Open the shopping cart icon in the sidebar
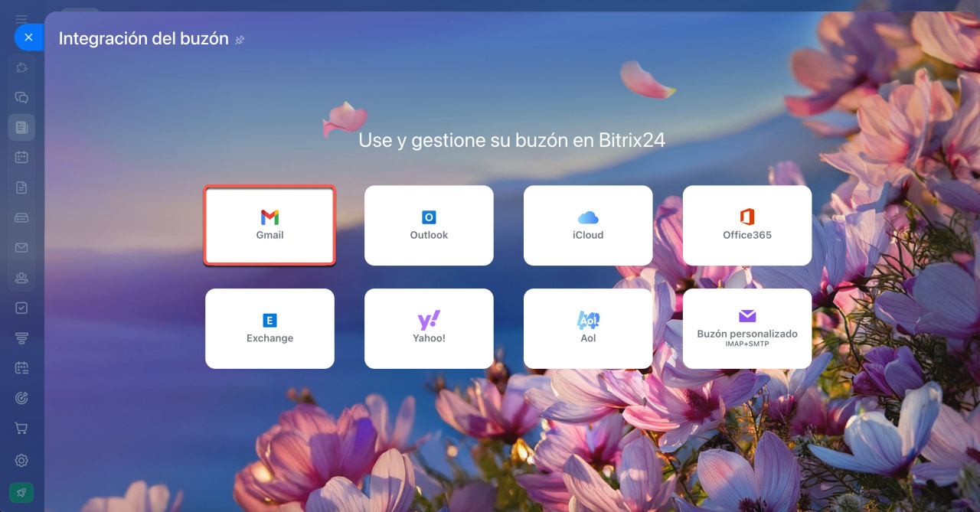The height and width of the screenshot is (512, 980). pyautogui.click(x=21, y=428)
